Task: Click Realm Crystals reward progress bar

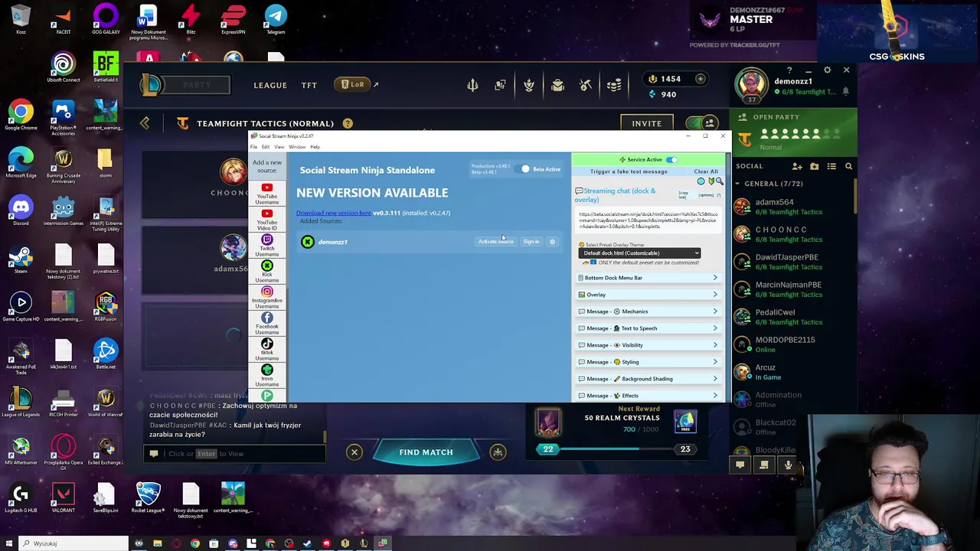Action: tap(616, 449)
